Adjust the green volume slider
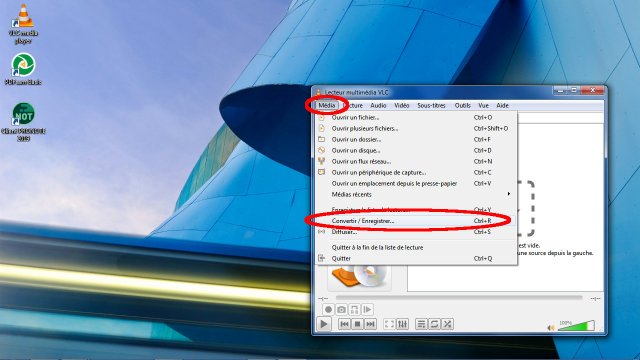Image resolution: width=640 pixels, height=360 pixels. (576, 325)
